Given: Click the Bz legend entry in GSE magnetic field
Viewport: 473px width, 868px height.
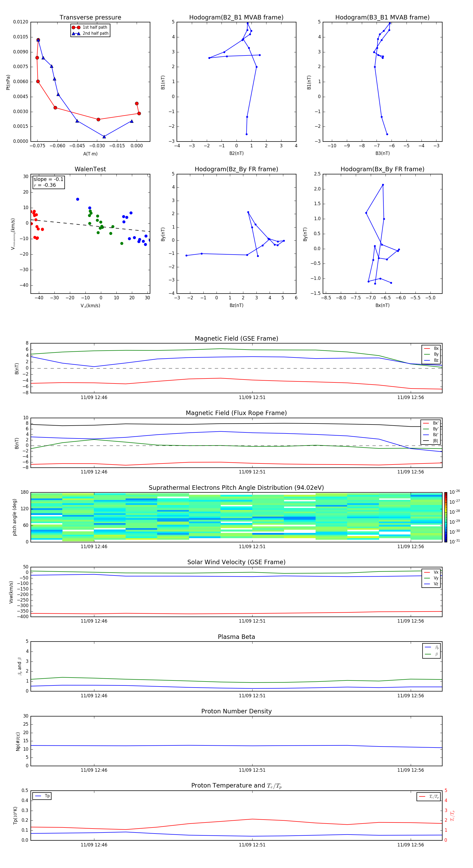Looking at the screenshot, I should point(431,361).
